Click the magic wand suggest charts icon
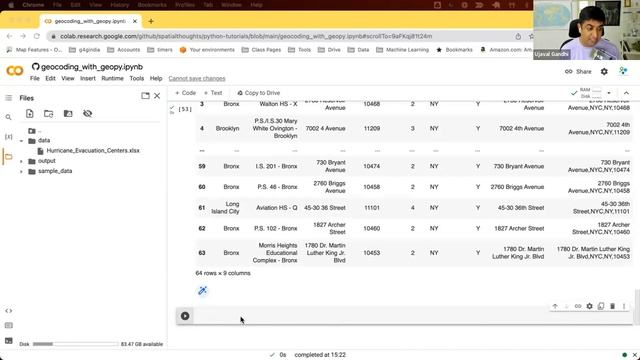 point(202,291)
